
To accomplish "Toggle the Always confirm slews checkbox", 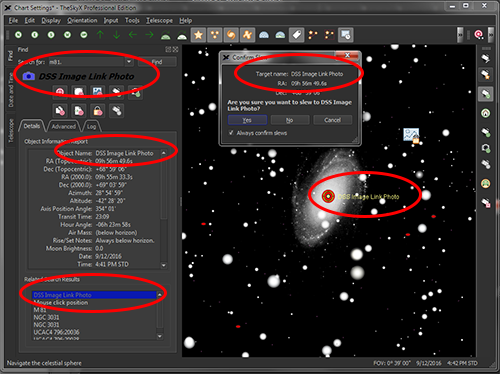I will coord(231,133).
